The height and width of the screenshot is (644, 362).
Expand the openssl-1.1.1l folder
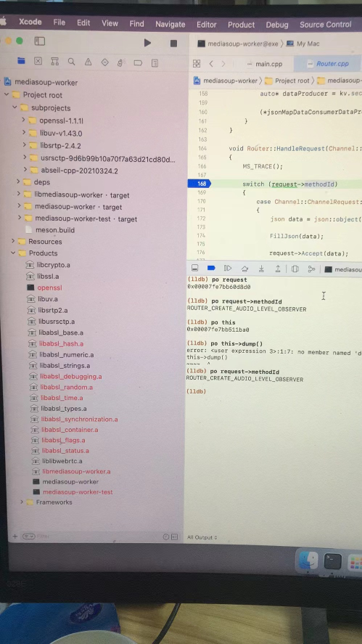point(24,121)
